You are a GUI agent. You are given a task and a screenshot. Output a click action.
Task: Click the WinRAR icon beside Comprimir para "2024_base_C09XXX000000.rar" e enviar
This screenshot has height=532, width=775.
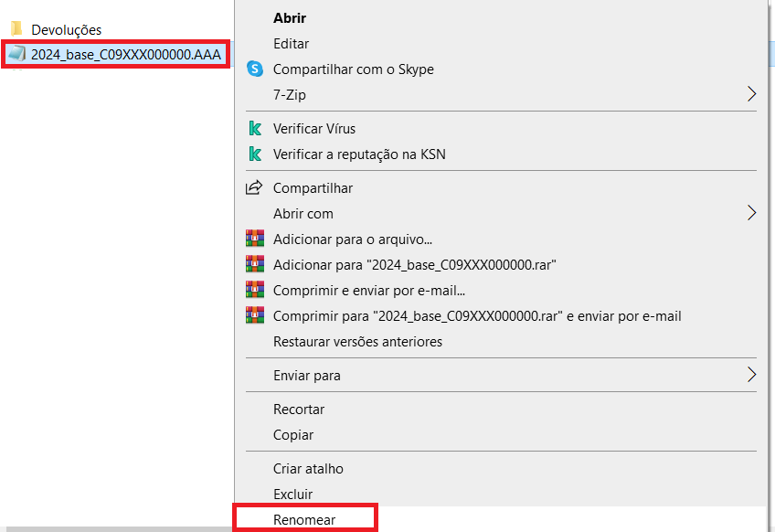[254, 316]
